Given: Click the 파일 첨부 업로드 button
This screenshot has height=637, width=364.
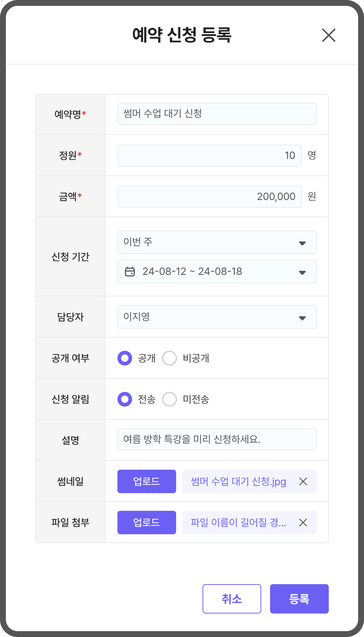Looking at the screenshot, I should (x=146, y=523).
